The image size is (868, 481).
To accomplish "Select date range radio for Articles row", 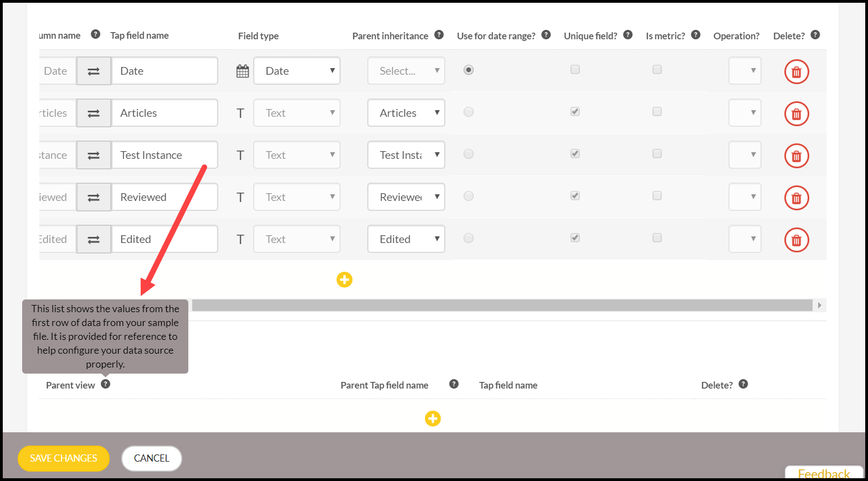I will point(469,112).
